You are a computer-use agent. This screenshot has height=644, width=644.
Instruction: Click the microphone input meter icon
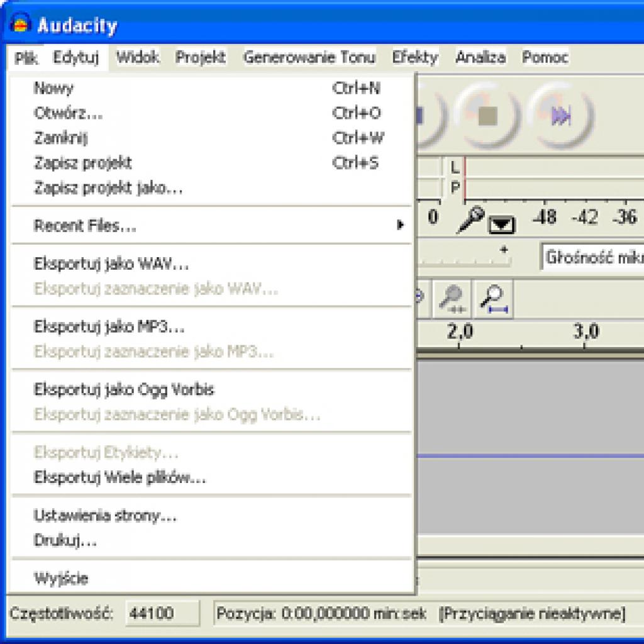pos(470,219)
